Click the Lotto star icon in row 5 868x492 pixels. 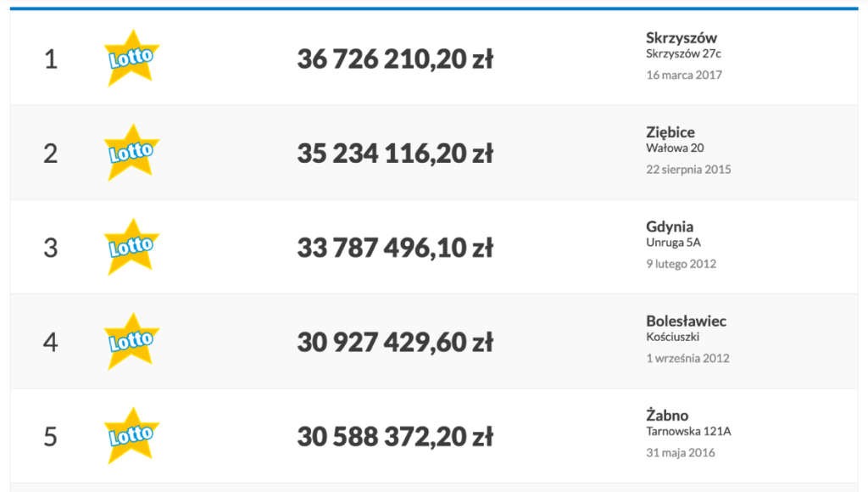(131, 436)
